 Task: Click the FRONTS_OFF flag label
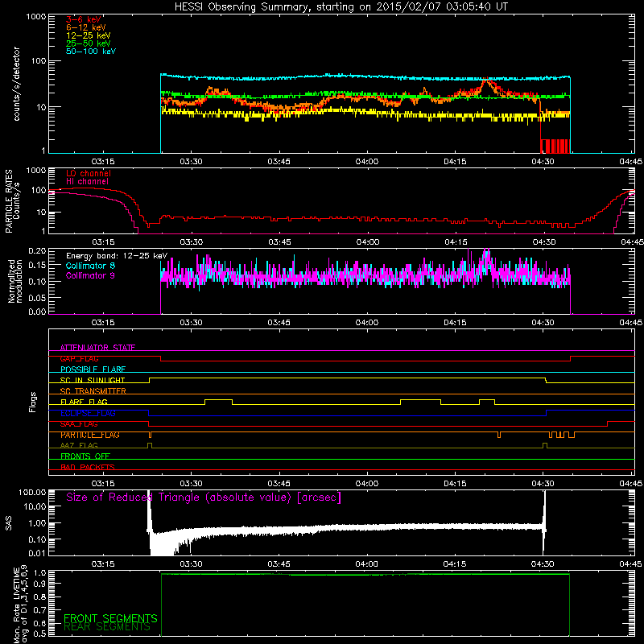[x=85, y=456]
